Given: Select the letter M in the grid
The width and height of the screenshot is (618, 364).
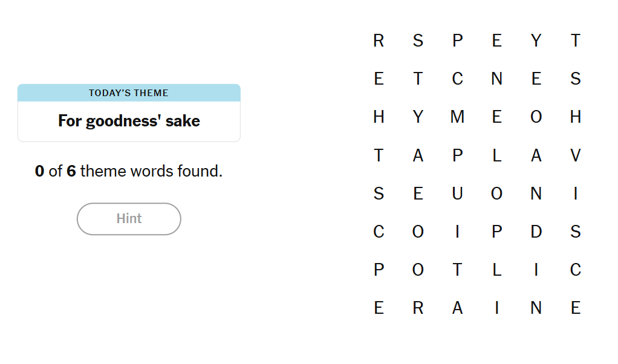Looking at the screenshot, I should pos(457,117).
